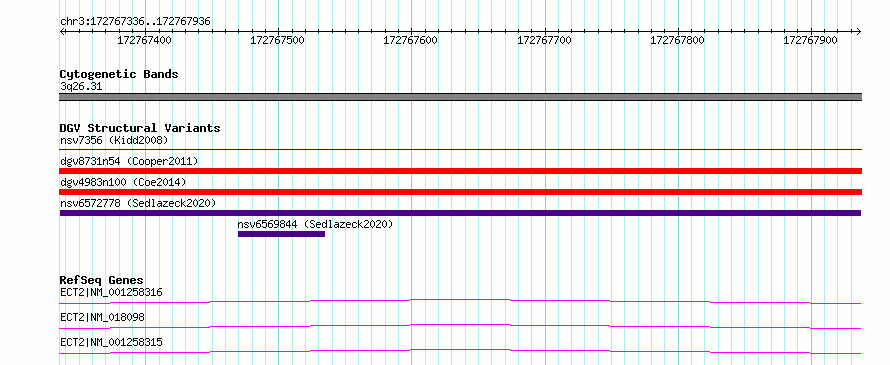Click ruler position label 172767500

click(278, 40)
